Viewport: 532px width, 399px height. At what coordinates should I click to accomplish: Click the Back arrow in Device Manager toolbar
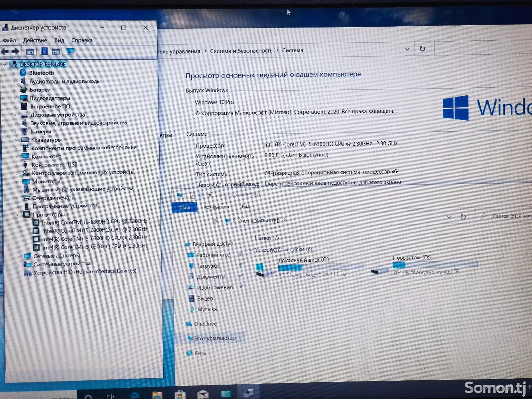[x=5, y=52]
